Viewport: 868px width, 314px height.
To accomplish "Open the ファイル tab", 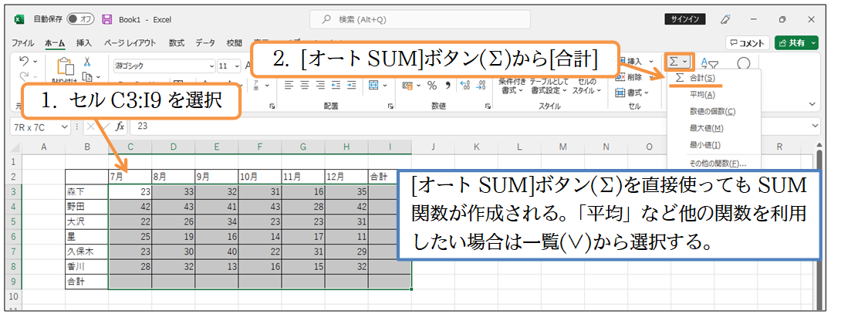I will [22, 42].
